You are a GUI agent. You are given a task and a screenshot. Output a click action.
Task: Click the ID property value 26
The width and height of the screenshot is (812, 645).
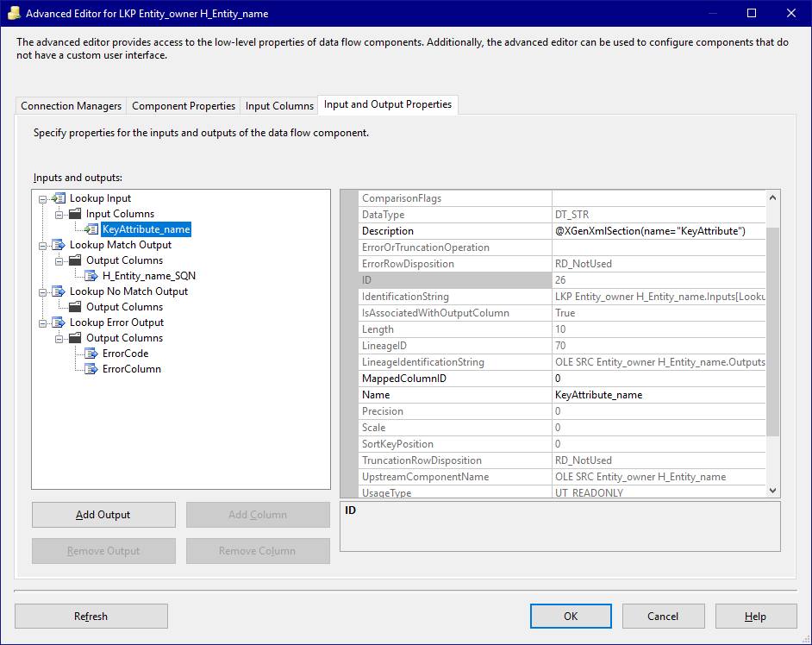(659, 280)
